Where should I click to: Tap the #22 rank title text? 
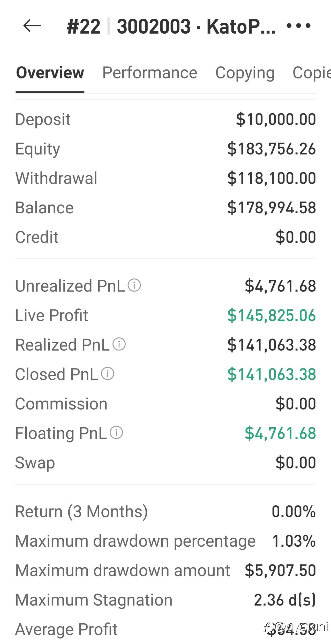click(84, 26)
